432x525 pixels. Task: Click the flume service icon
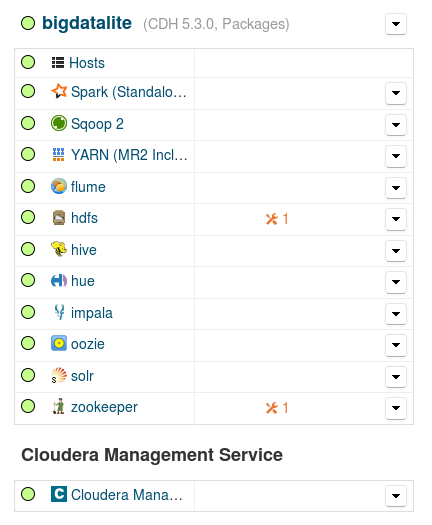(59, 186)
